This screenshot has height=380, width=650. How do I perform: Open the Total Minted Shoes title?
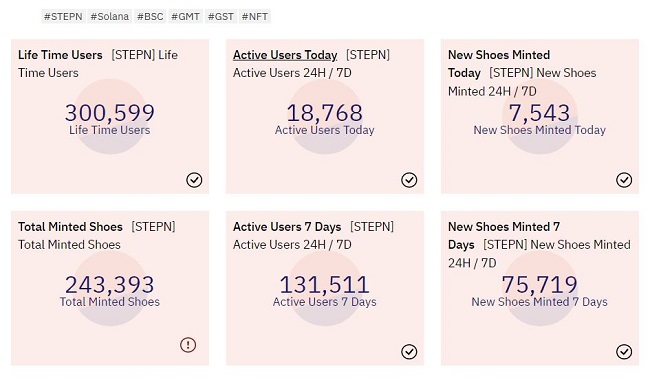(70, 227)
